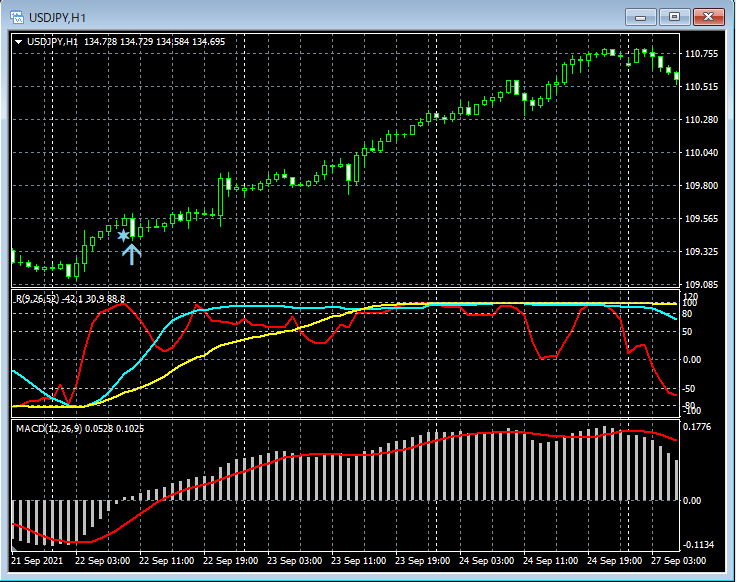Click the OHLC quote text 134.728 134.729 134.584 134.695
This screenshot has height=582, width=737.
154,42
